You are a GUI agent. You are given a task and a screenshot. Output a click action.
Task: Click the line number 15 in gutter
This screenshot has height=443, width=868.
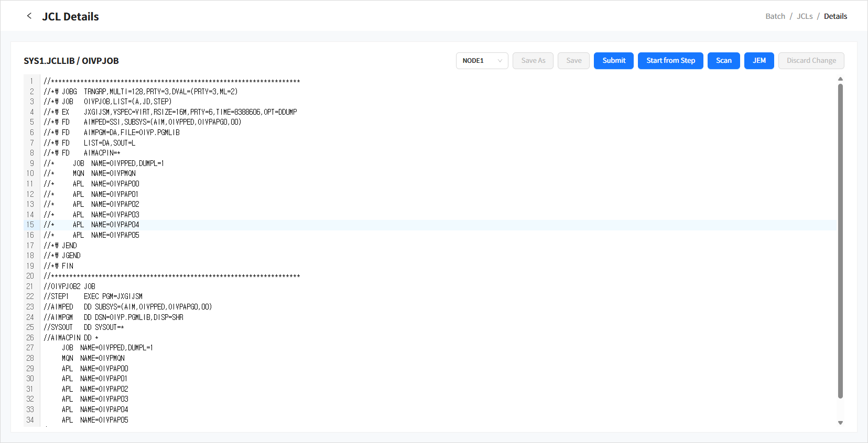(x=30, y=225)
